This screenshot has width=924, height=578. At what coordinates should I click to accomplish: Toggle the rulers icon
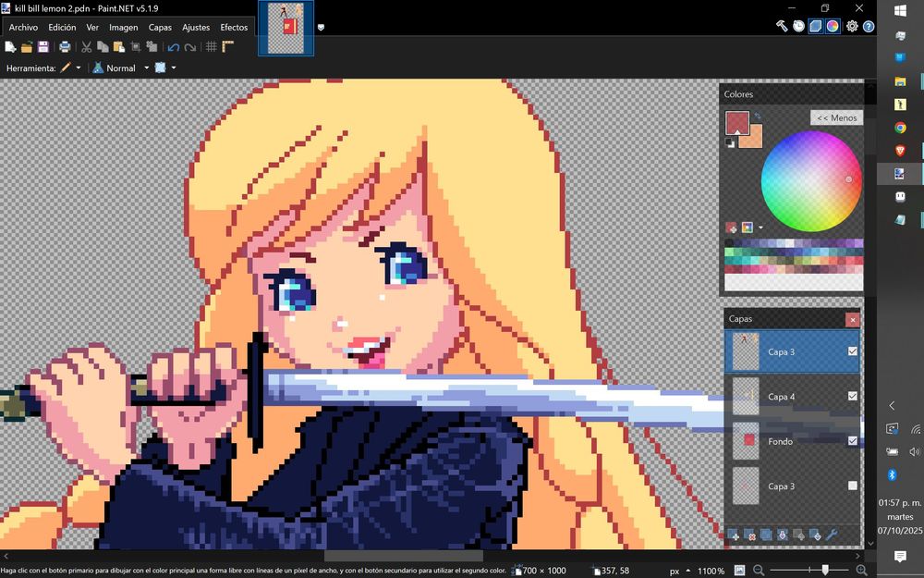(x=228, y=46)
